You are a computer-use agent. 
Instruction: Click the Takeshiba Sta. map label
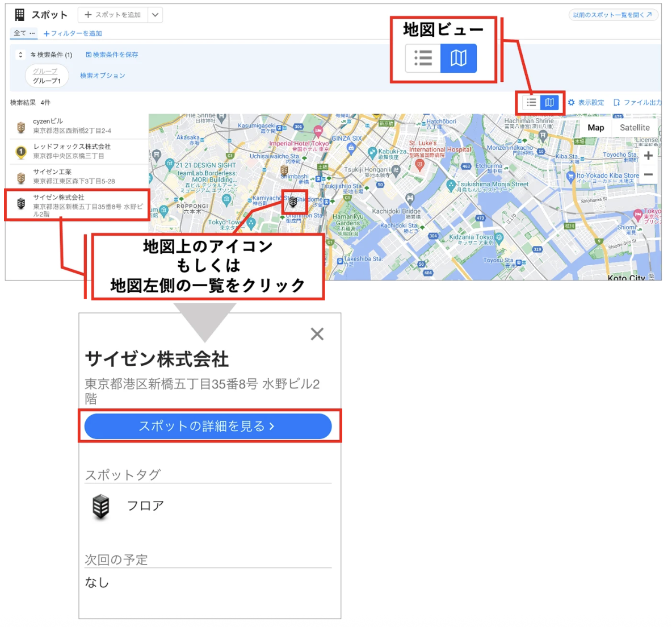pyautogui.click(x=363, y=259)
